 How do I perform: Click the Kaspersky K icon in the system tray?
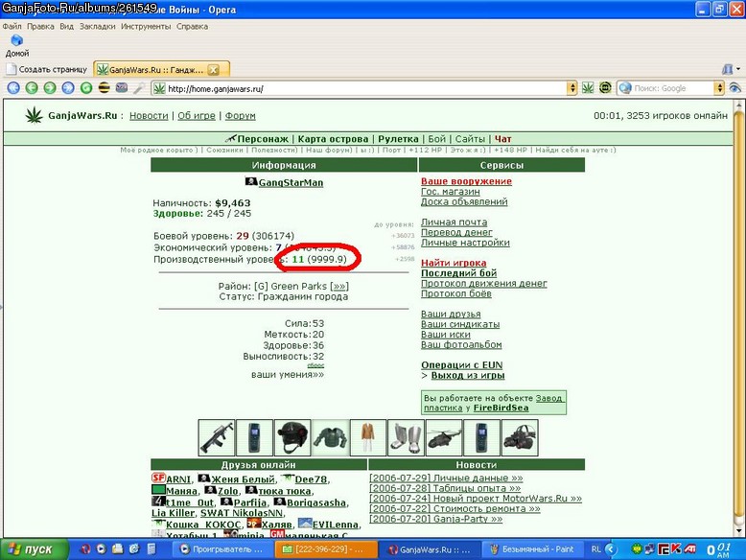(676, 549)
